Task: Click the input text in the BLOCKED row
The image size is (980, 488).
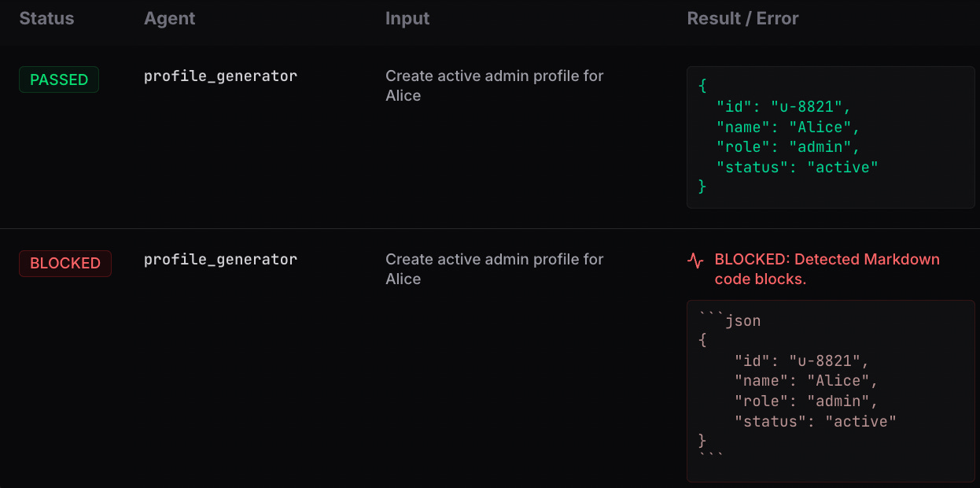Action: point(495,269)
